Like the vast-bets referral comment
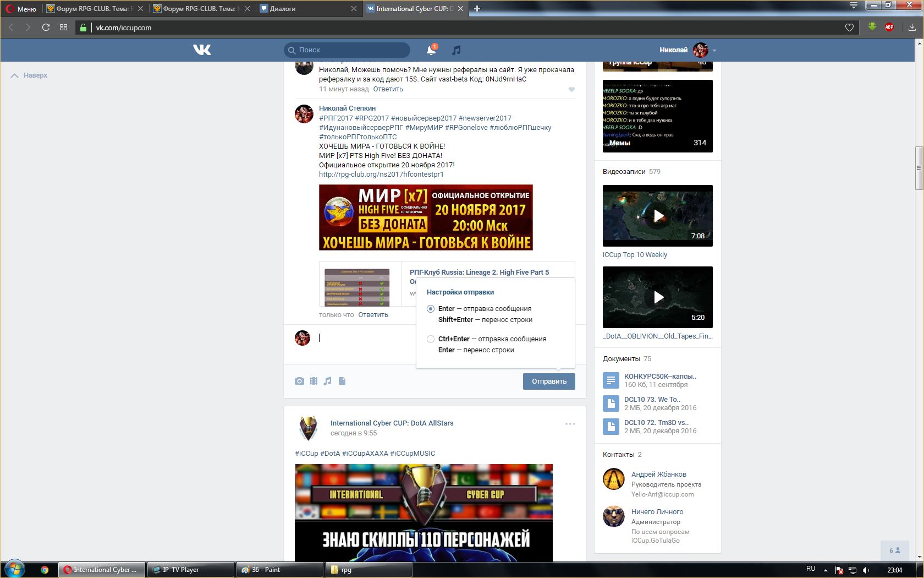The image size is (924, 578). tap(571, 89)
